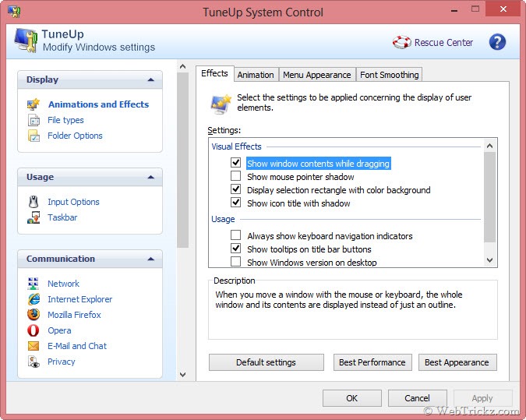Screen dimensions: 526x420
Task: Open Taskbar settings link
Action: [62, 217]
